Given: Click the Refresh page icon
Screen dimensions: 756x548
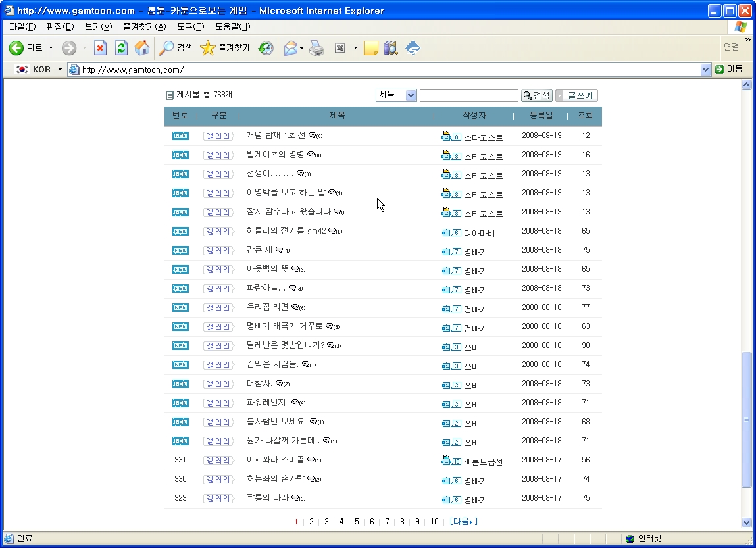Looking at the screenshot, I should pos(121,48).
